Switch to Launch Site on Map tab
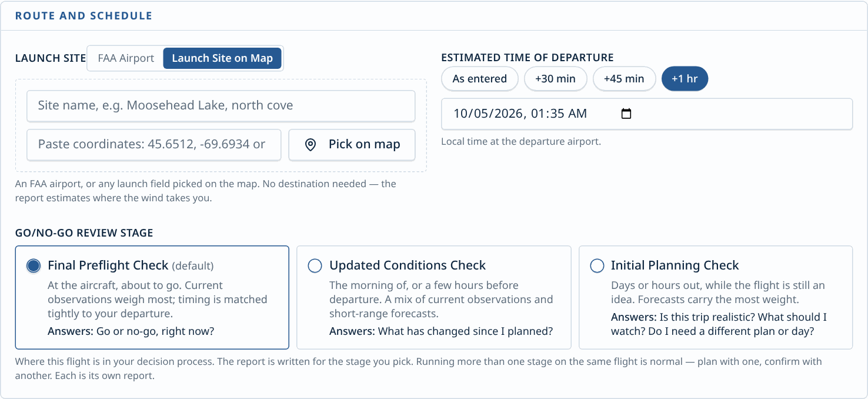 click(x=222, y=58)
